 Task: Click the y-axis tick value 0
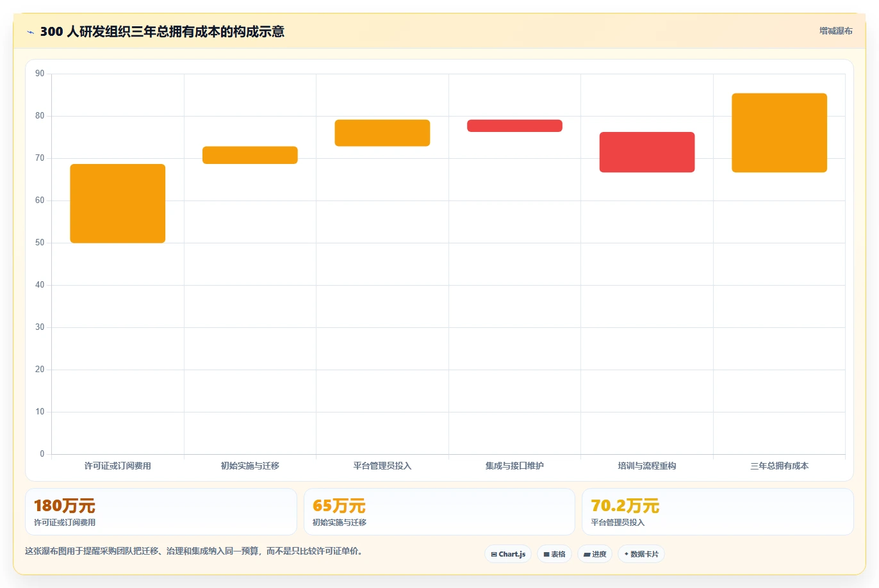click(42, 454)
